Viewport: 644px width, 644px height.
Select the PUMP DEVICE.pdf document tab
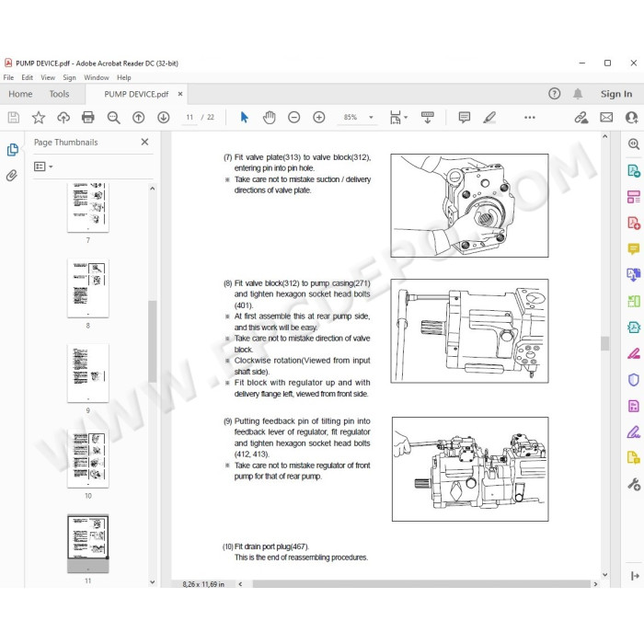(x=136, y=95)
